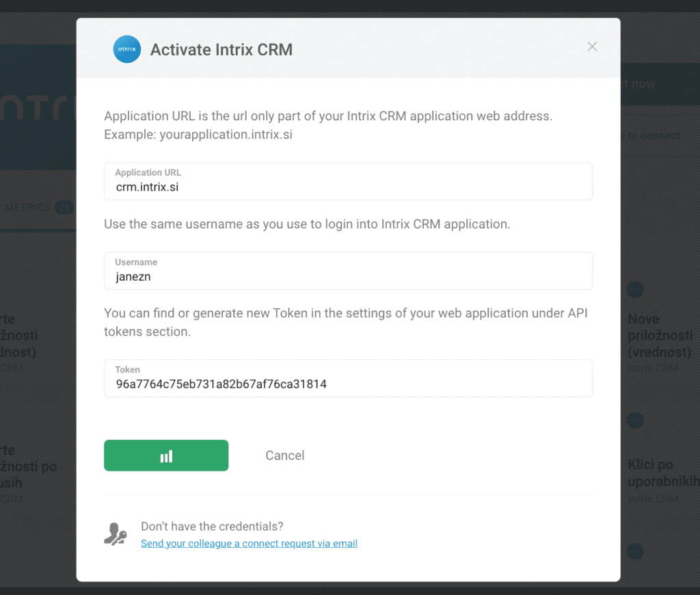Click the user key credentials icon
The width and height of the screenshot is (700, 595).
click(116, 534)
